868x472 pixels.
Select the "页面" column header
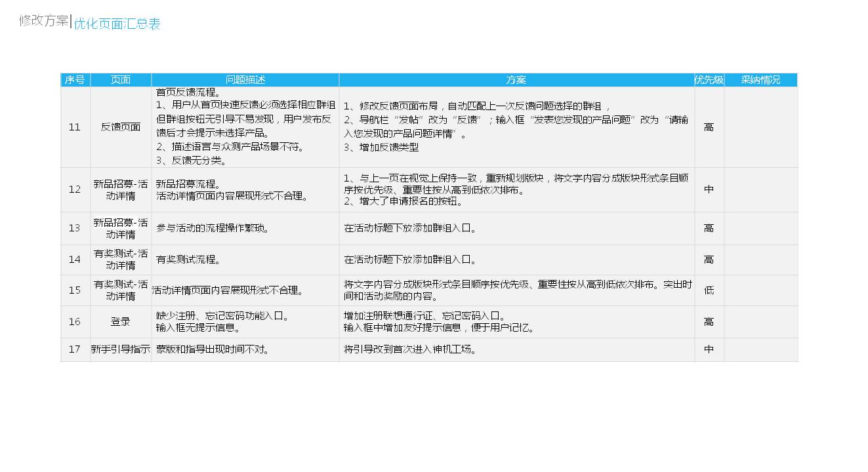click(x=121, y=80)
